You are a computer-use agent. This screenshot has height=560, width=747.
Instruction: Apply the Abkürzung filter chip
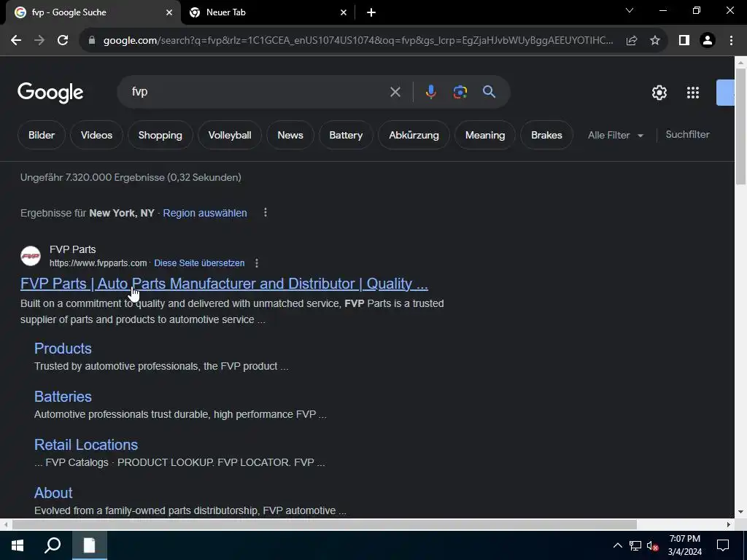[x=414, y=135]
